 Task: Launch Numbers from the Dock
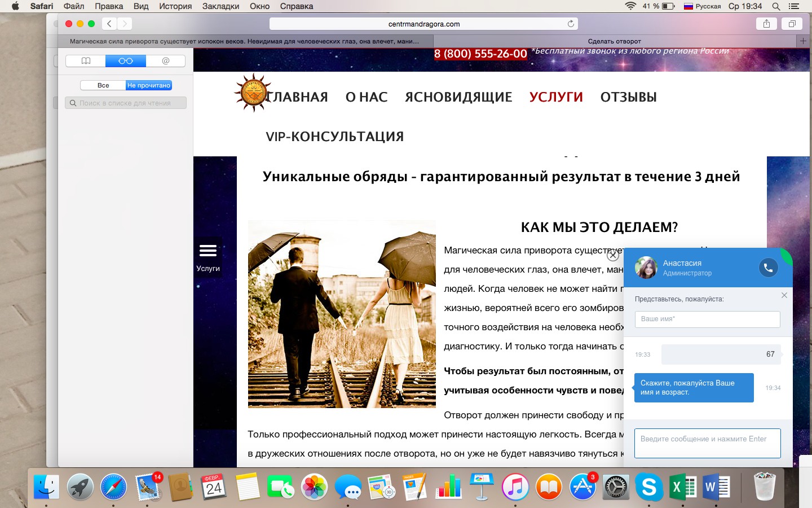[x=448, y=486]
